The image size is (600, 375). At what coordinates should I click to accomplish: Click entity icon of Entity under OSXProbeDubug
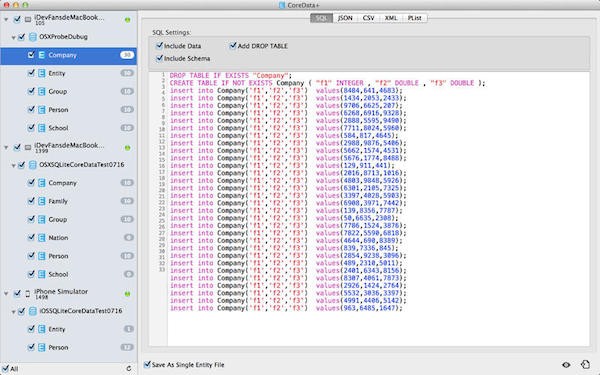[x=42, y=73]
